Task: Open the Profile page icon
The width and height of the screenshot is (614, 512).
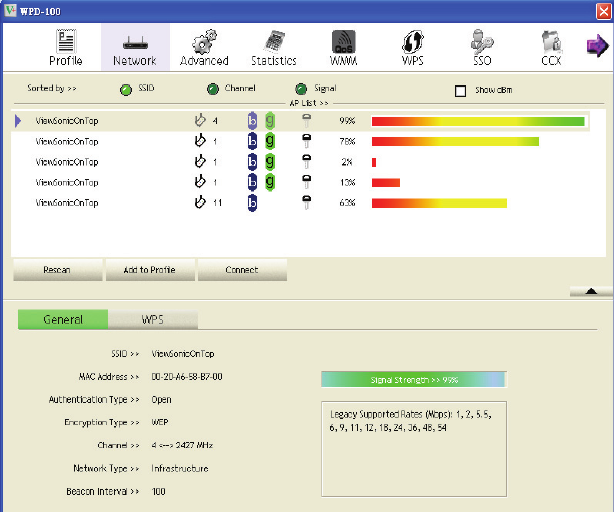Action: [x=66, y=41]
